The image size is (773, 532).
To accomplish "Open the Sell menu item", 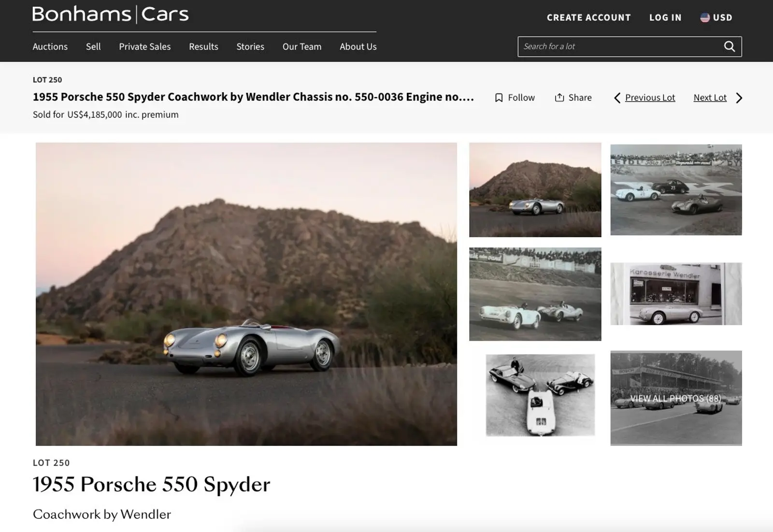I will pos(93,47).
